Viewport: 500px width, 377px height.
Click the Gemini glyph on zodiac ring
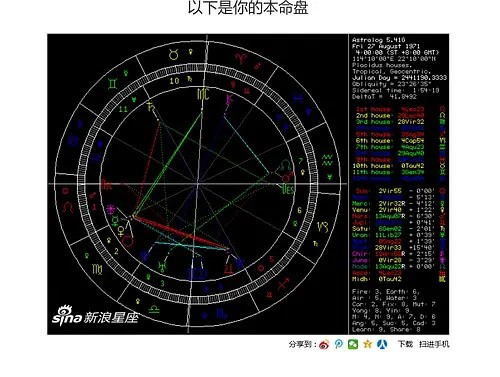pyautogui.click(x=113, y=83)
